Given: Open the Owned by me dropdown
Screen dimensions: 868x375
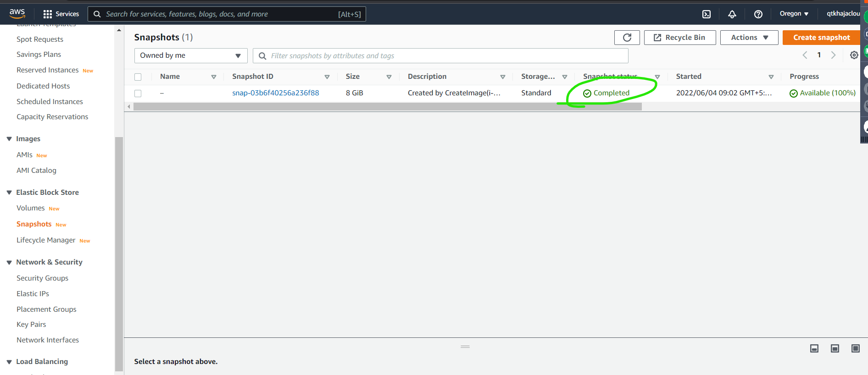Looking at the screenshot, I should (x=190, y=56).
